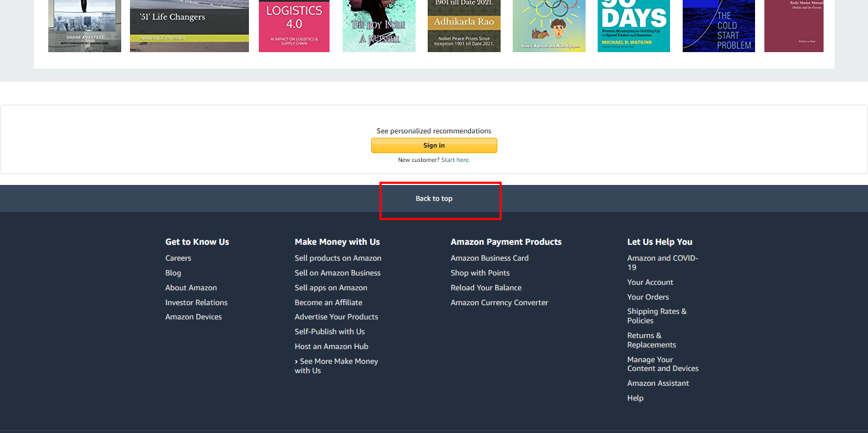Image resolution: width=868 pixels, height=433 pixels.
Task: Open Advertise Your Products
Action: coord(337,317)
